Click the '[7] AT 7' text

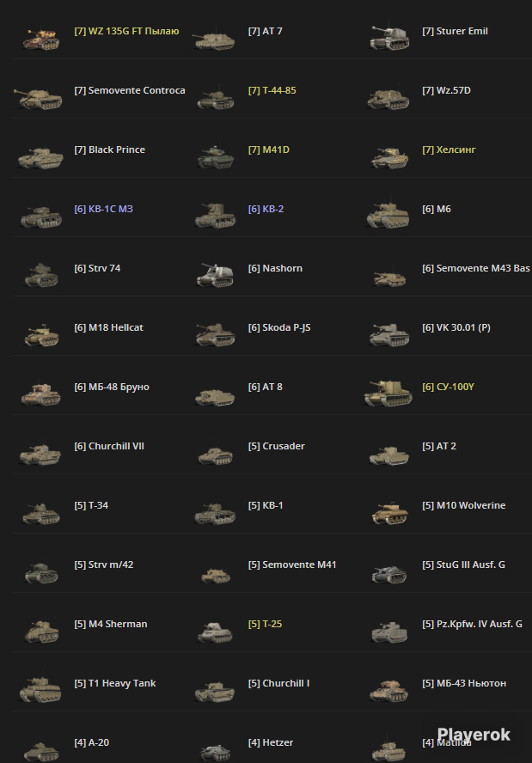click(x=266, y=31)
